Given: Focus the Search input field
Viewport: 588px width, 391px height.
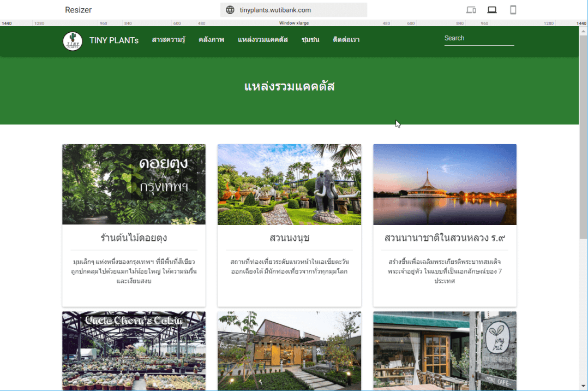Looking at the screenshot, I should pyautogui.click(x=478, y=38).
